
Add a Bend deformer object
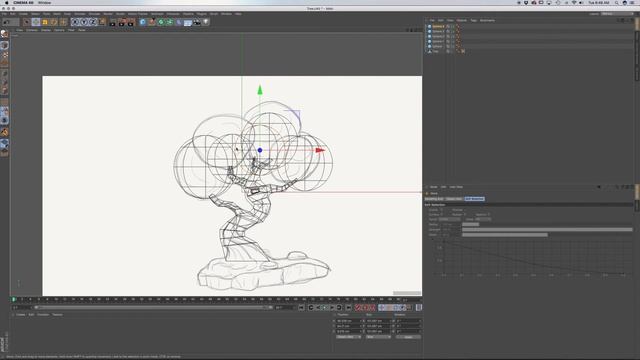coord(179,22)
